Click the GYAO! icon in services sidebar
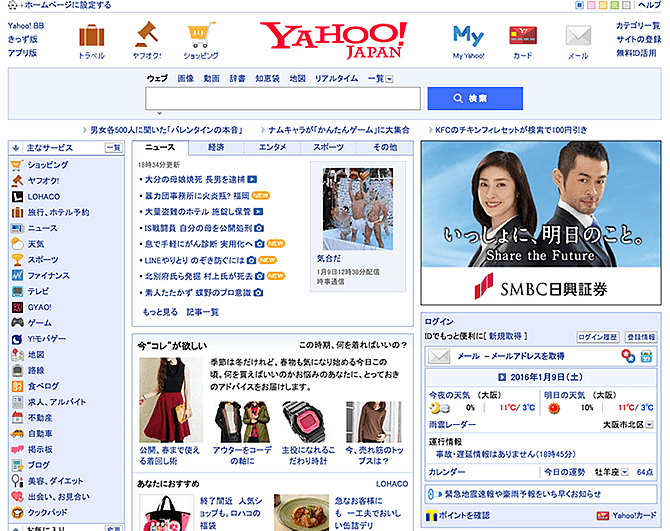Viewport: 670px width, 531px height. (x=17, y=307)
